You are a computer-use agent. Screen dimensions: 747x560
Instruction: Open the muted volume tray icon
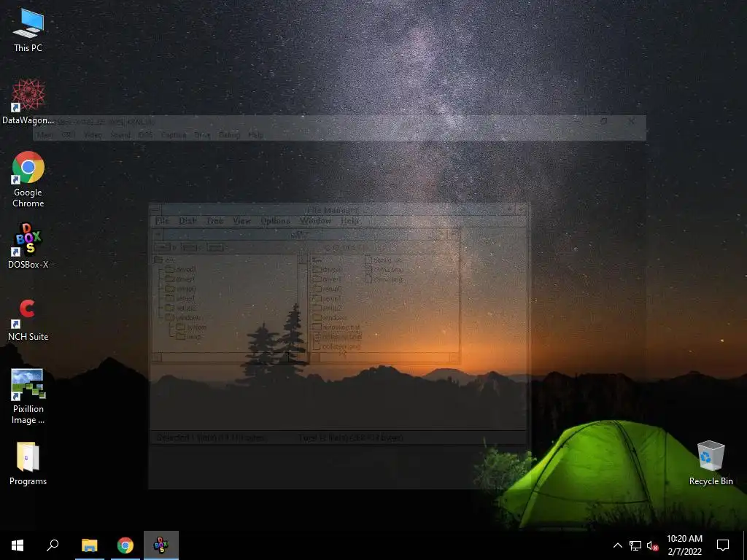coord(653,545)
